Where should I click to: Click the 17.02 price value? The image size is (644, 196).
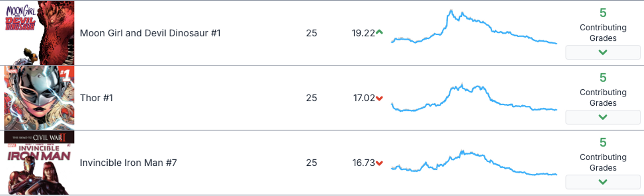(x=364, y=98)
